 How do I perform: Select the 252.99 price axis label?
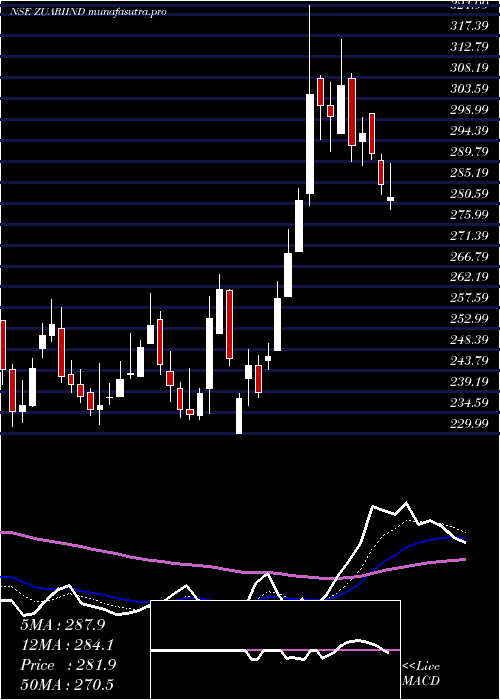coord(469,319)
